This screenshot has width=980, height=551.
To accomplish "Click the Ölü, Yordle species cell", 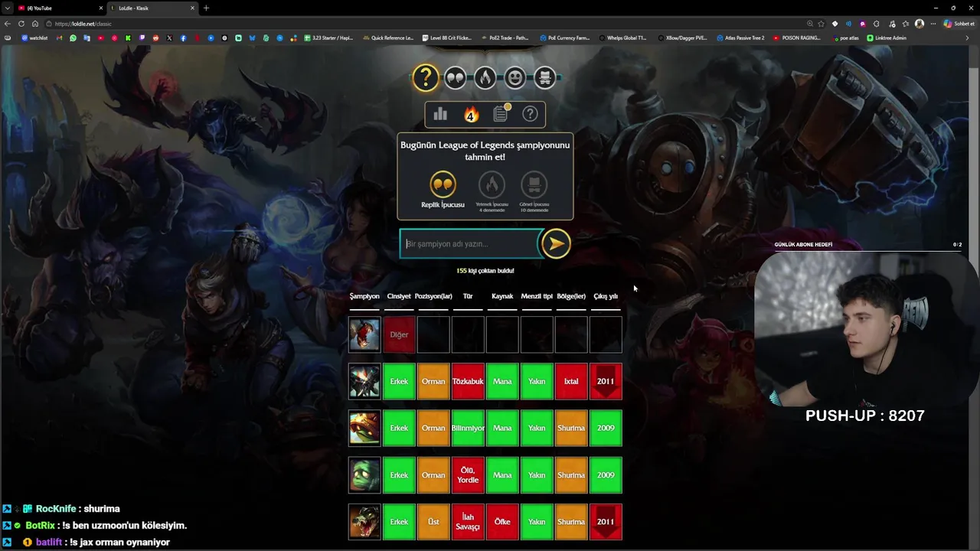I will (468, 475).
